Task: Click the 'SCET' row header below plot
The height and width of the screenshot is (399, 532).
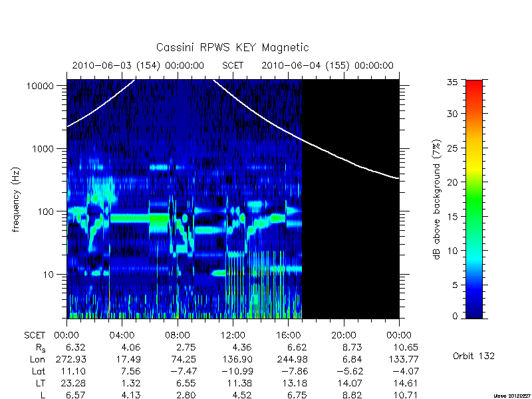Action: 35,336
